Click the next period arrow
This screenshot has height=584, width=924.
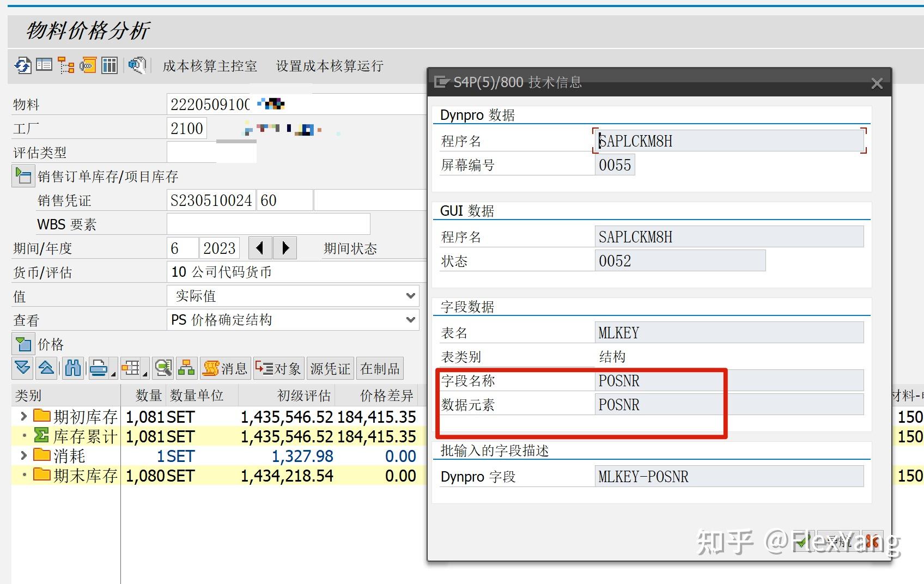click(285, 248)
